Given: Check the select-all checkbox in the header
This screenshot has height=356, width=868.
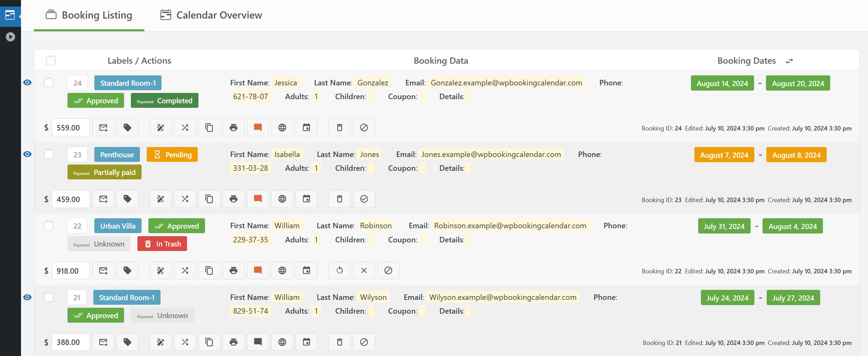Looking at the screenshot, I should click(50, 60).
